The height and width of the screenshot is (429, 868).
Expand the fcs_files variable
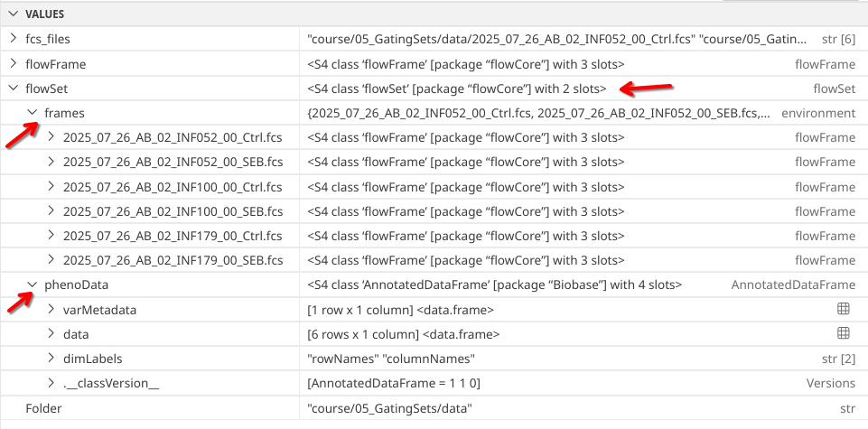point(12,39)
